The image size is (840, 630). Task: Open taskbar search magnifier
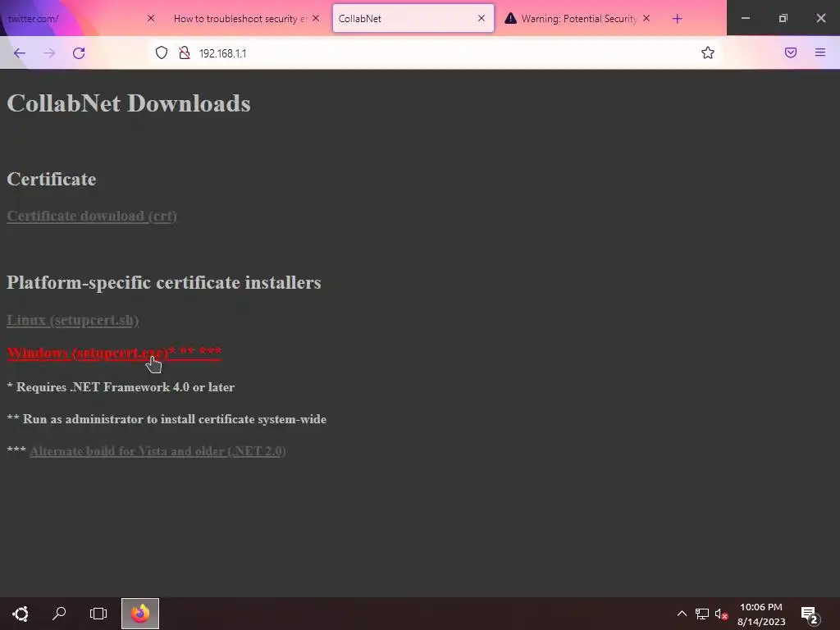tap(59, 614)
